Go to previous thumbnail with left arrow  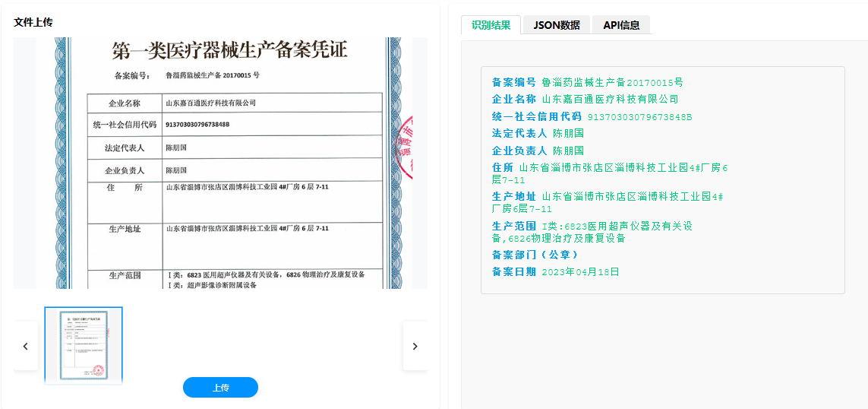click(x=26, y=346)
